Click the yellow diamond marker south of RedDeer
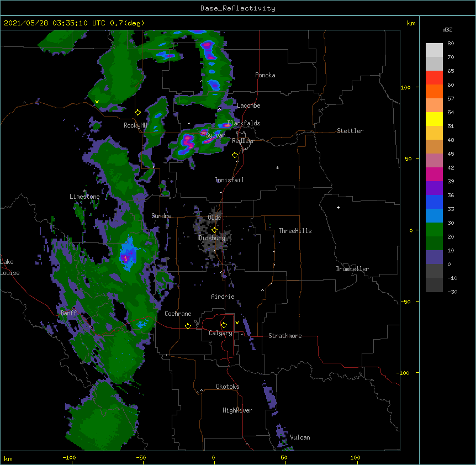 click(x=235, y=155)
